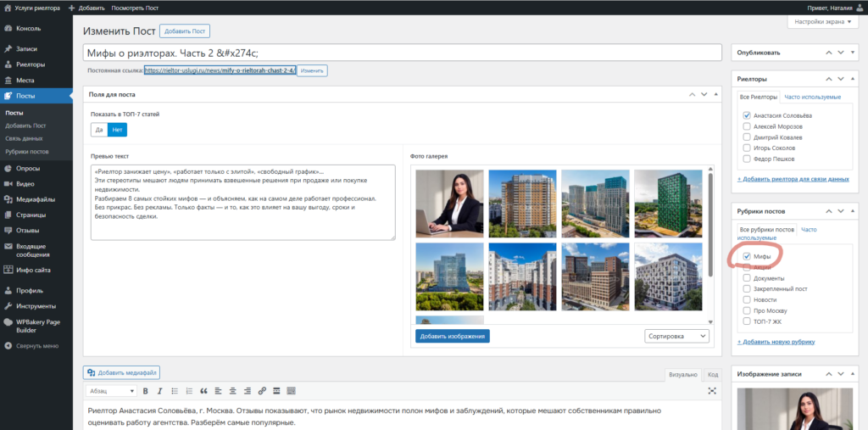The height and width of the screenshot is (430, 868).
Task: Open the Медиафайлы sidebar menu
Action: [36, 199]
